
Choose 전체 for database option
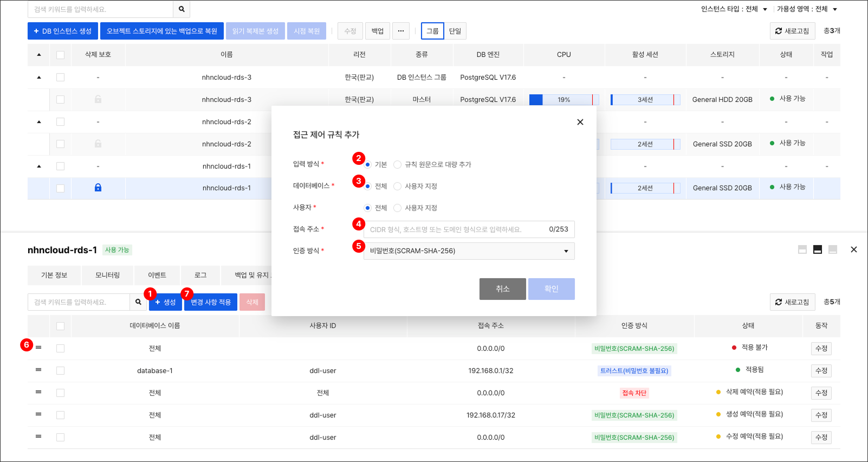[x=368, y=186]
